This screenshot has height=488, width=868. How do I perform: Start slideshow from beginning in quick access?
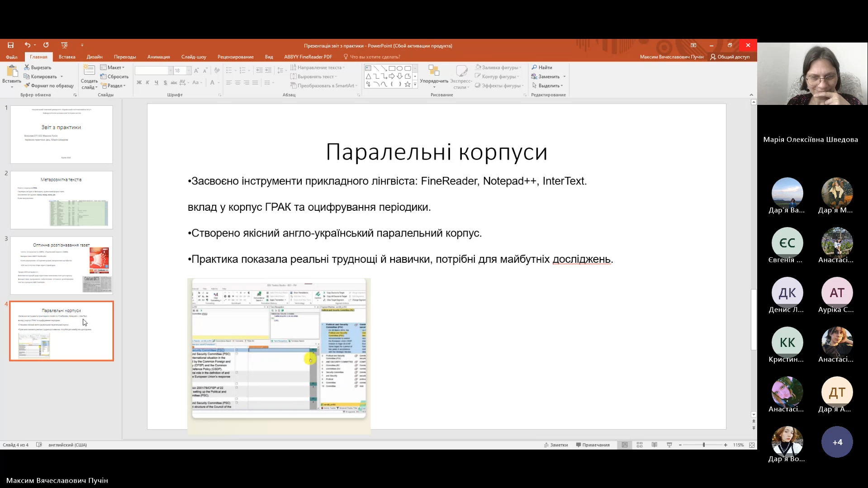(x=64, y=45)
